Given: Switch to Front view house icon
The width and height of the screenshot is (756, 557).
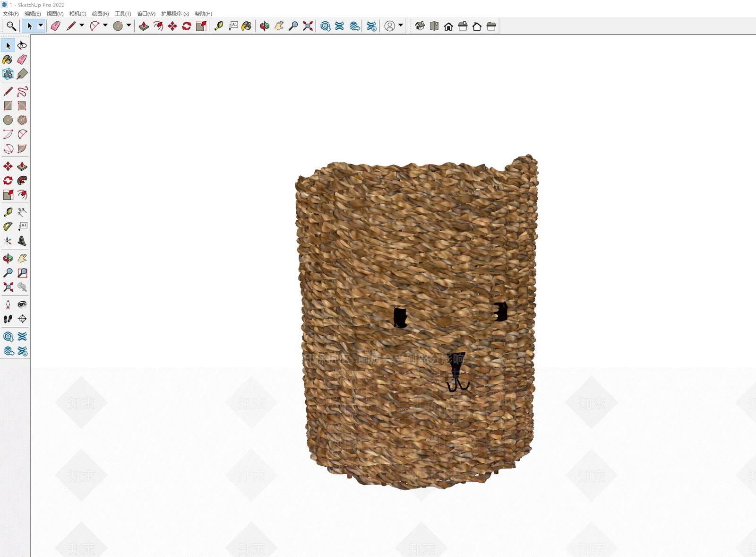Looking at the screenshot, I should [448, 26].
